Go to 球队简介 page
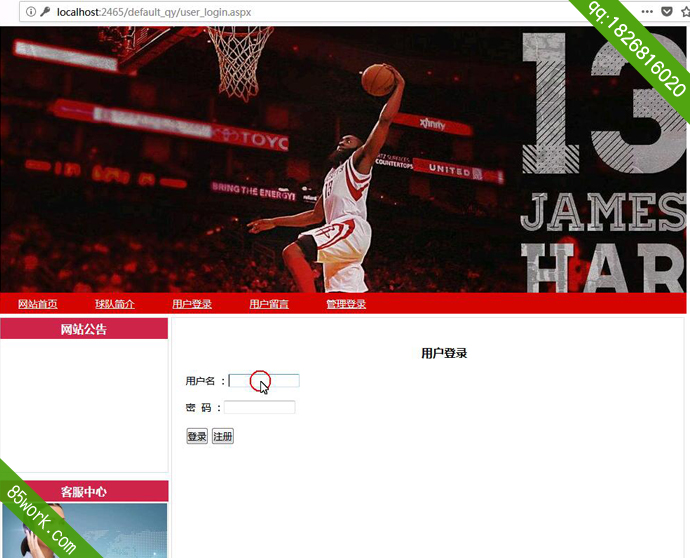This screenshot has height=558, width=690. point(115,304)
